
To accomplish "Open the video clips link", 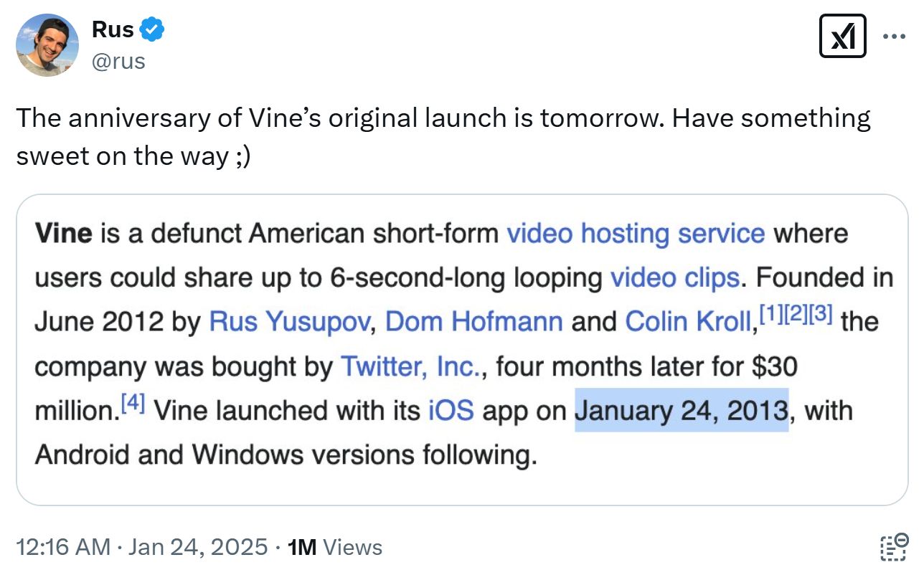I will coord(674,278).
